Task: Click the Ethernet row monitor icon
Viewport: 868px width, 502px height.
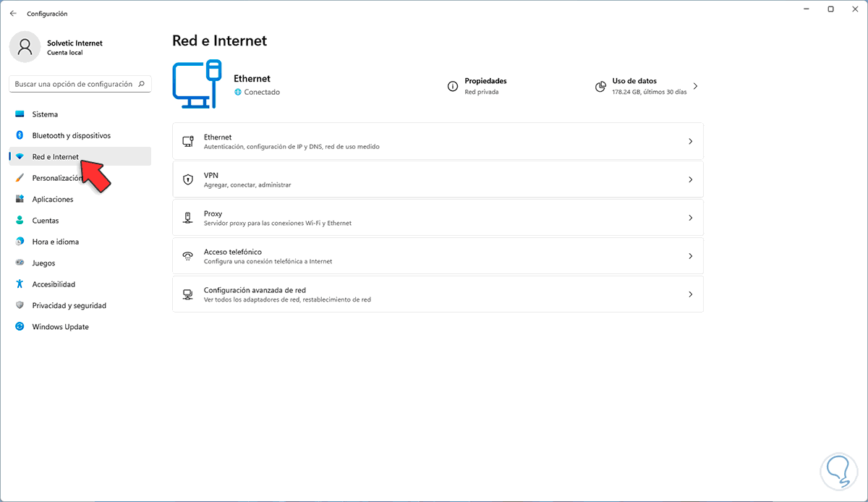Action: pyautogui.click(x=188, y=142)
